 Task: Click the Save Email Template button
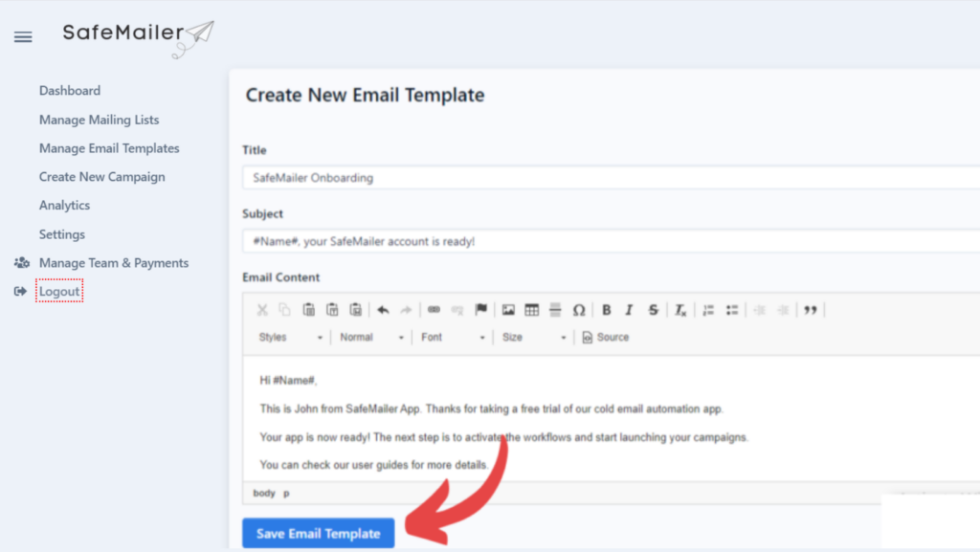click(318, 533)
